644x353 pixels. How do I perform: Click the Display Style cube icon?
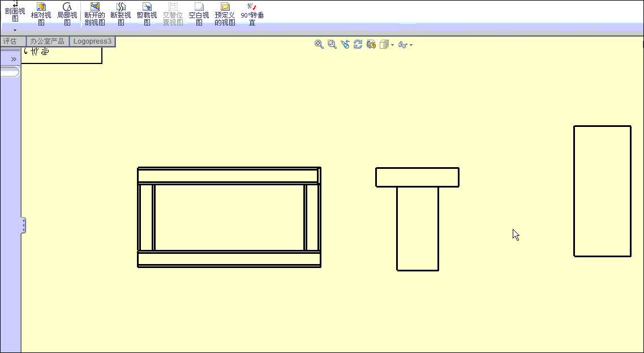[x=384, y=44]
